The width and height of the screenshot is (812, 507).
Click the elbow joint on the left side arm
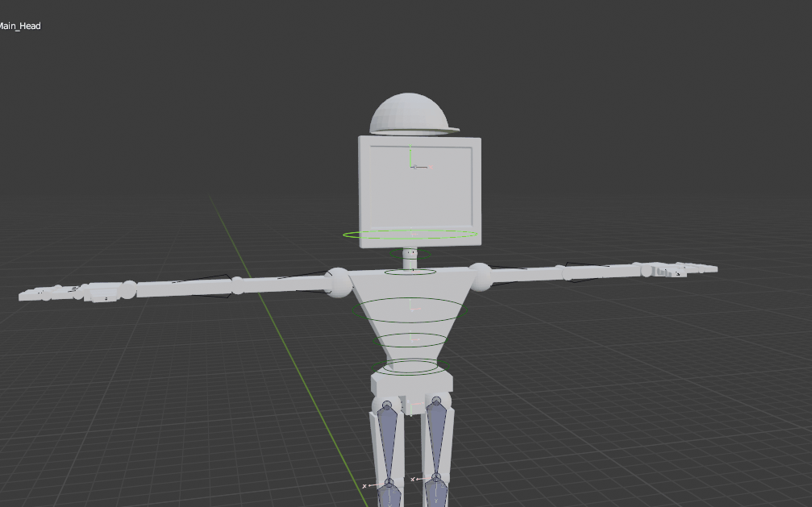237,285
